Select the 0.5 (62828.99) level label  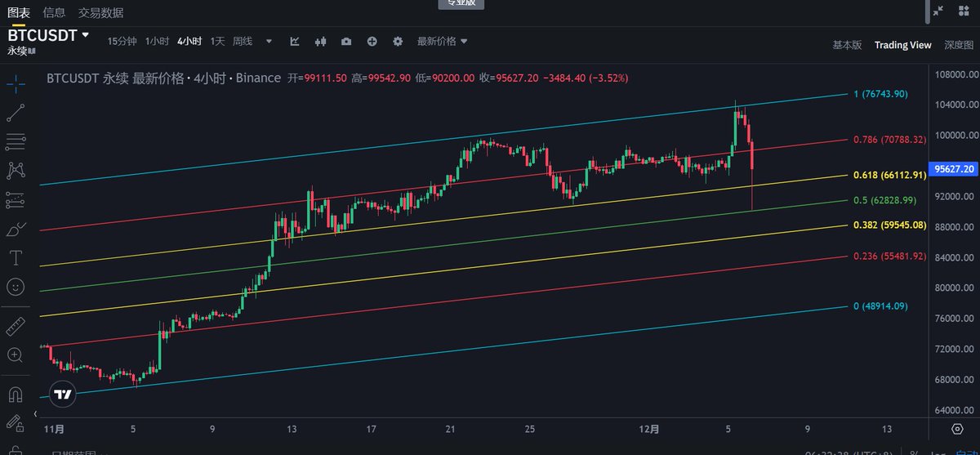[885, 199]
